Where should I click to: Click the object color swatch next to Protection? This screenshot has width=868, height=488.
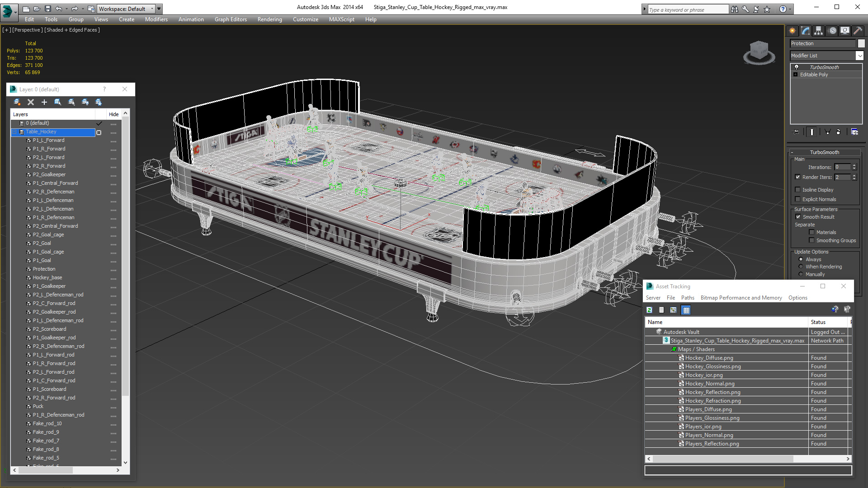[861, 43]
